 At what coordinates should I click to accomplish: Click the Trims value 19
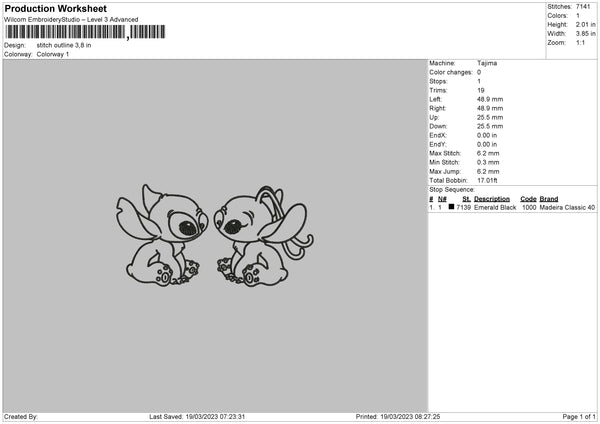click(x=481, y=90)
